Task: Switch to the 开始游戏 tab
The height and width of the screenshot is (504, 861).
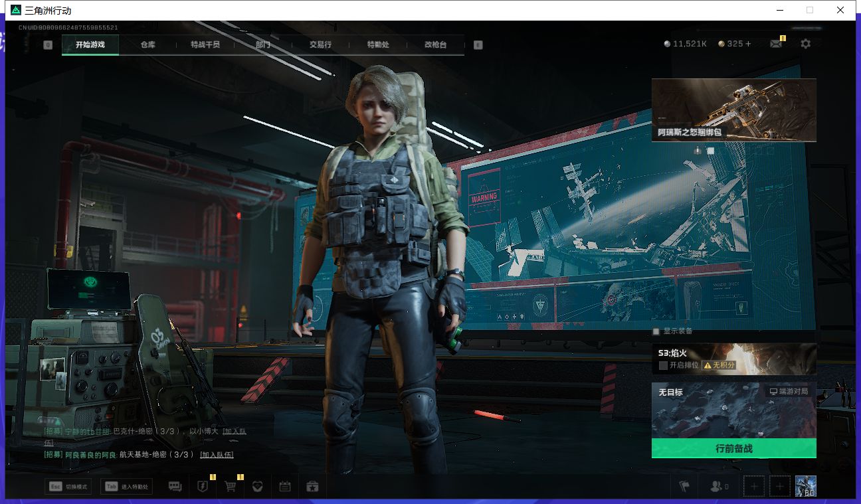Action: (x=90, y=44)
